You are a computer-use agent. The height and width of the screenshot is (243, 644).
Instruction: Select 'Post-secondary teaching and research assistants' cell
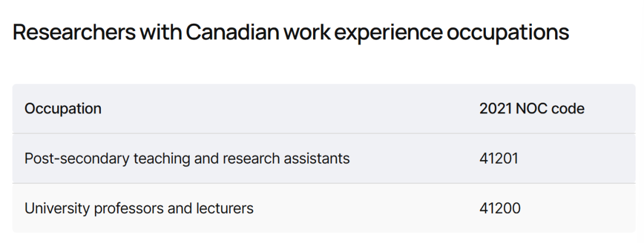[x=187, y=158]
